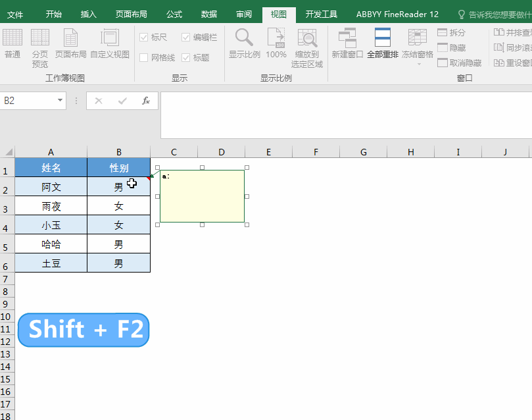
Task: Enable the Gridlines (网格线) checkbox
Action: coord(144,58)
